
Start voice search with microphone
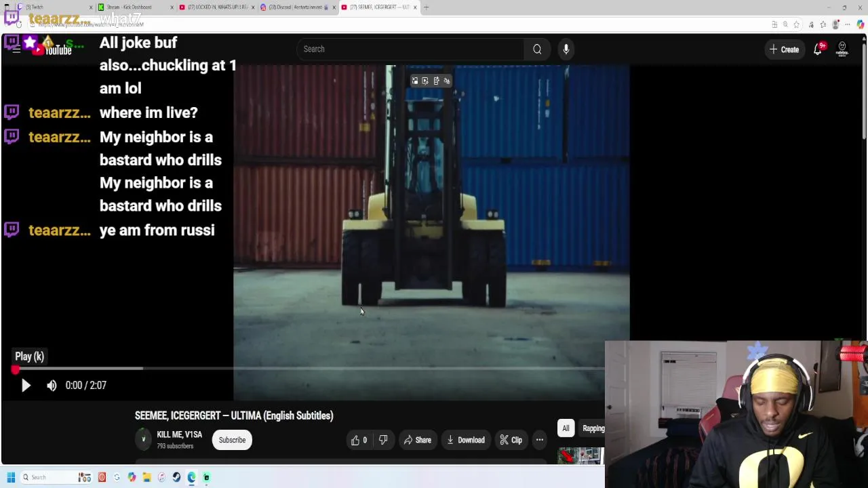click(x=566, y=49)
